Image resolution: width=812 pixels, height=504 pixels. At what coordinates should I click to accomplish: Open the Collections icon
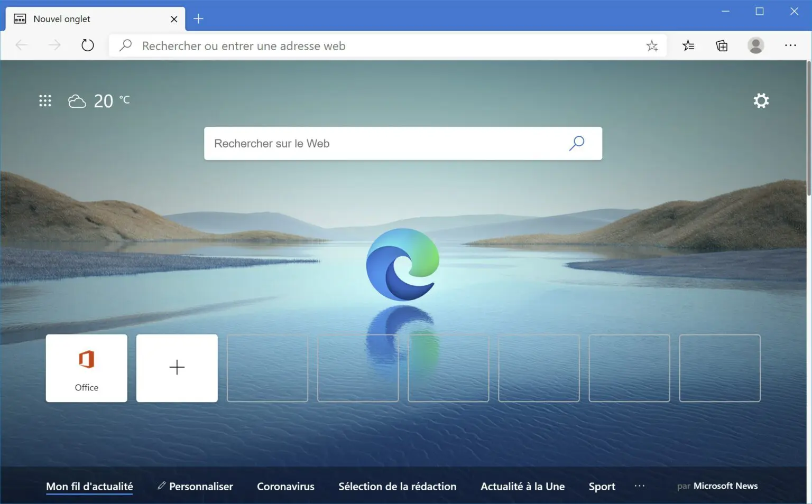[722, 46]
